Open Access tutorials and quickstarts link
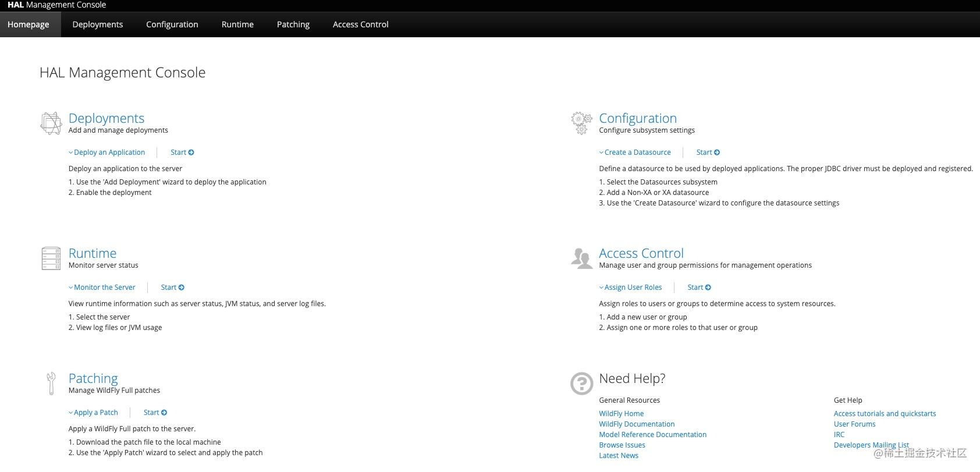This screenshot has width=980, height=472. 885,414
